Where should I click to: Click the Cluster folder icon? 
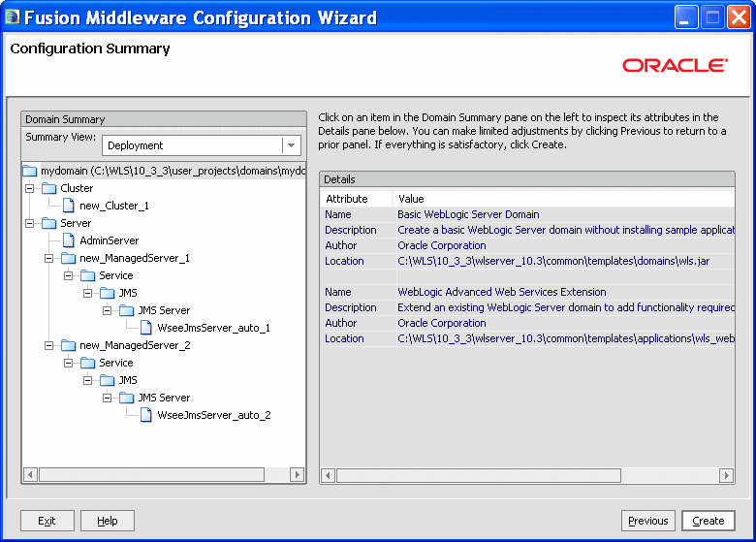(49, 188)
